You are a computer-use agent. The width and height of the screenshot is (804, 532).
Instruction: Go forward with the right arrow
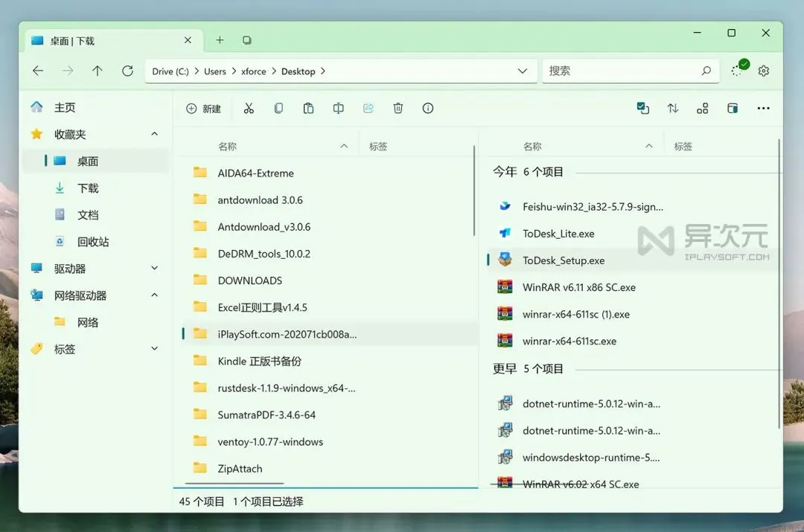[68, 71]
